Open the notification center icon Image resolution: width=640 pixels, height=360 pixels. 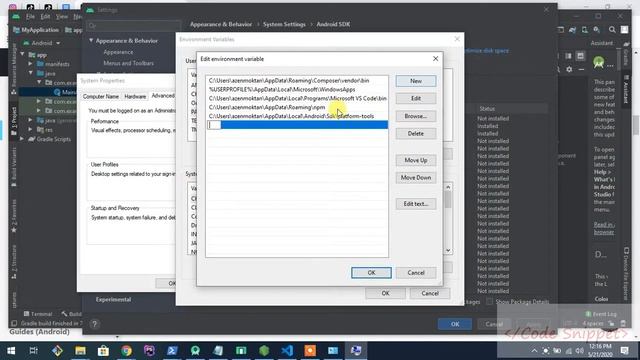[x=624, y=351]
